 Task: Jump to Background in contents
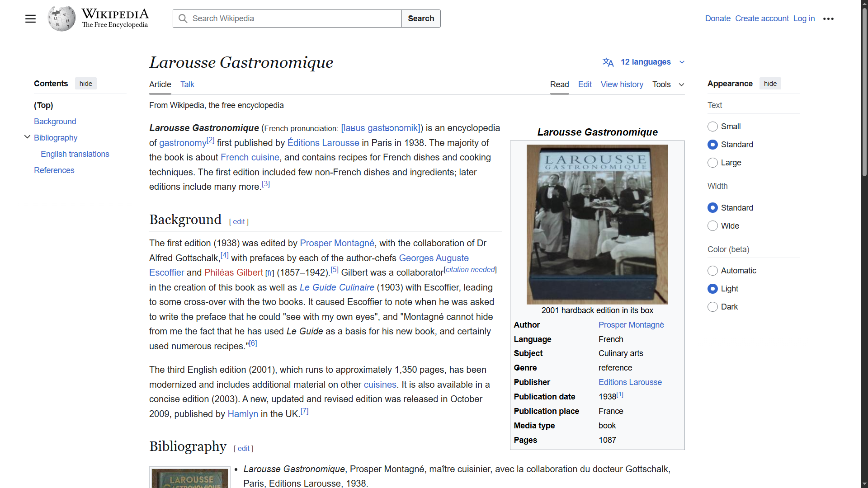click(x=55, y=122)
